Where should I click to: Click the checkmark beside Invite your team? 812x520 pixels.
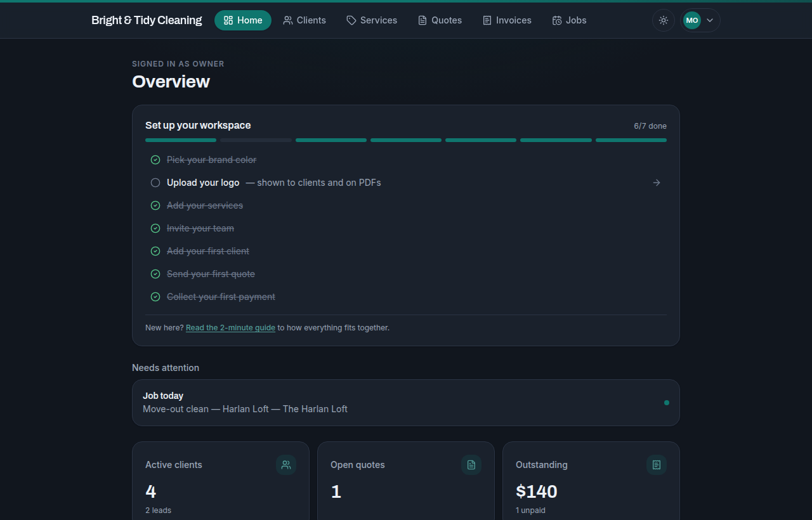[155, 228]
